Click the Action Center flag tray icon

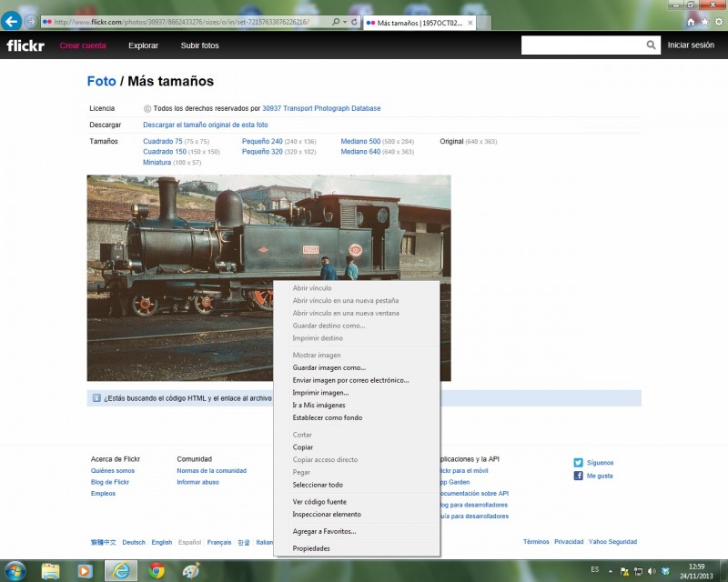[x=624, y=571]
